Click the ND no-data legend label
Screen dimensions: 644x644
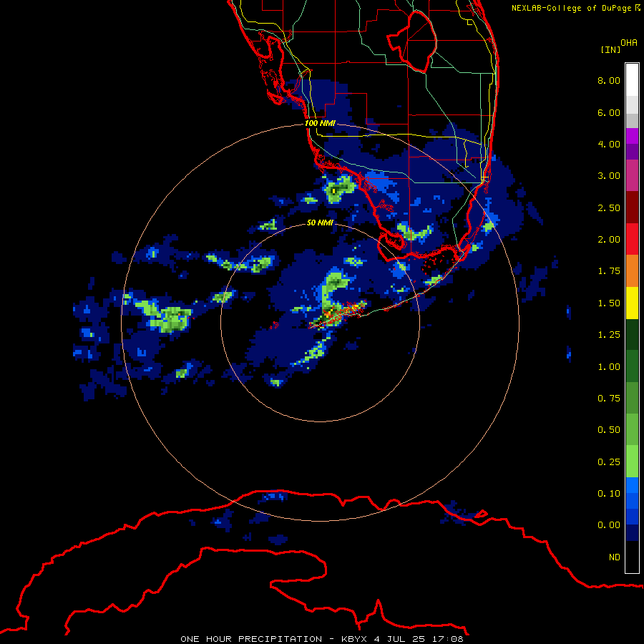pyautogui.click(x=615, y=557)
